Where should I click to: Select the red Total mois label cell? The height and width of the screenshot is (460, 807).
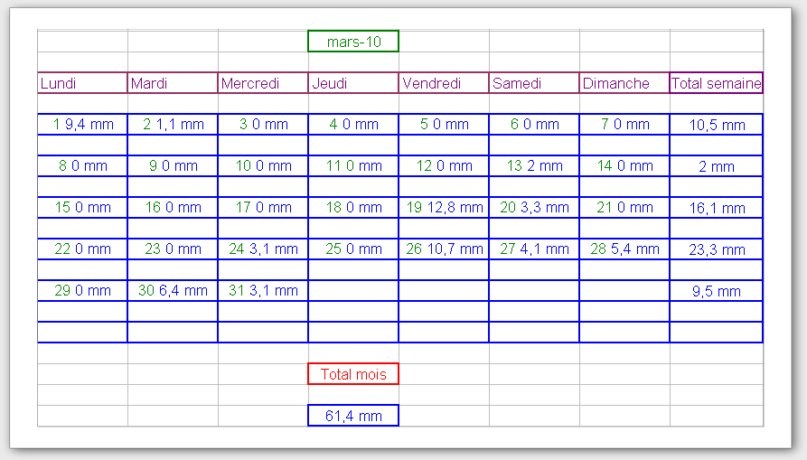coord(353,374)
